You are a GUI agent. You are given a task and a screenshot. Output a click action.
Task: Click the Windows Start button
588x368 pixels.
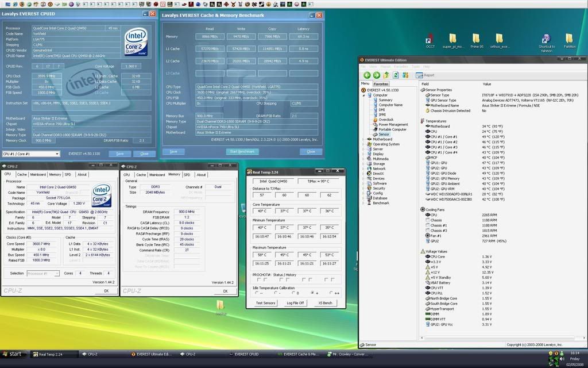13,354
